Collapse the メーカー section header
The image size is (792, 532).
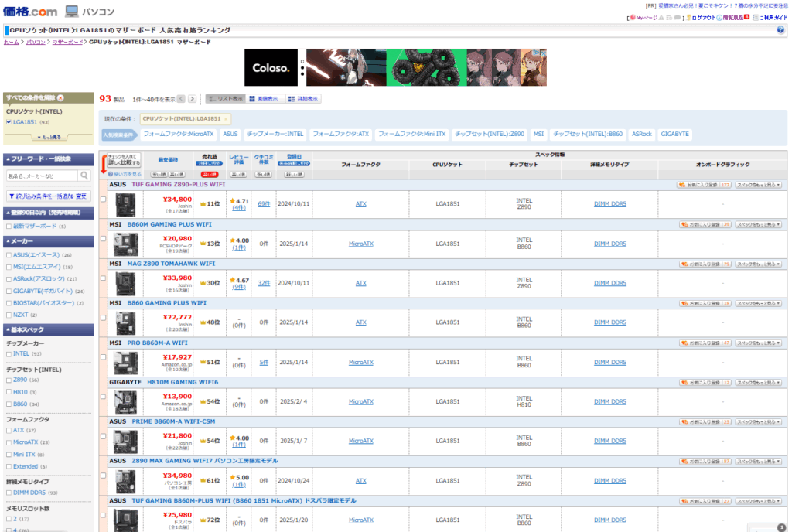[x=49, y=241]
